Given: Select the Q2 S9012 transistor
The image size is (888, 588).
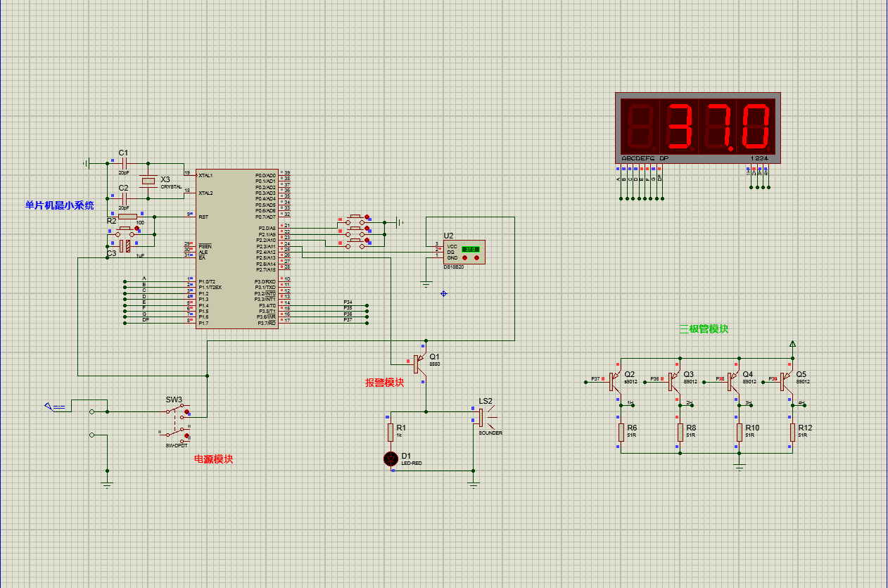Looking at the screenshot, I should click(x=615, y=381).
